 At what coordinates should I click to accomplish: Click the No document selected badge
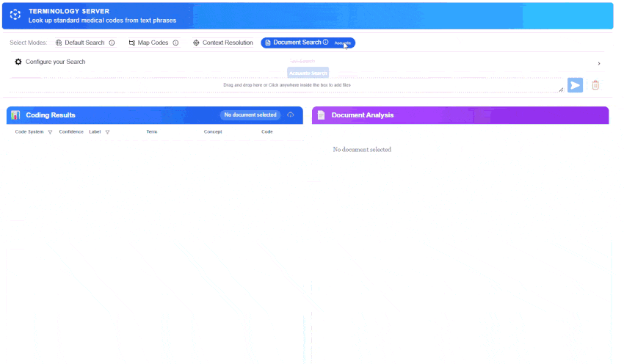point(250,115)
